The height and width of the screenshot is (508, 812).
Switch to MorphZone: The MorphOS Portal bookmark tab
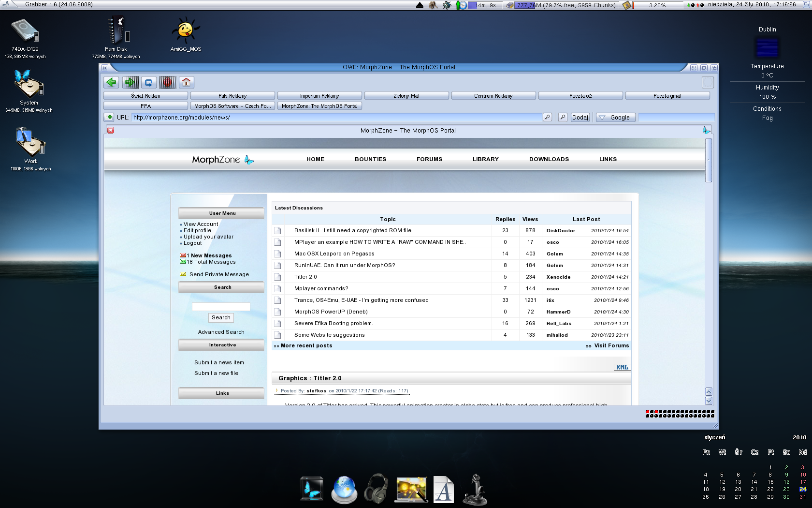point(319,106)
